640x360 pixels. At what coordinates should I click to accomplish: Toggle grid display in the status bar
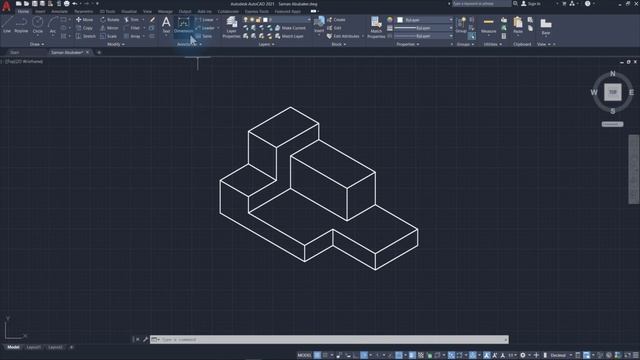coord(317,355)
